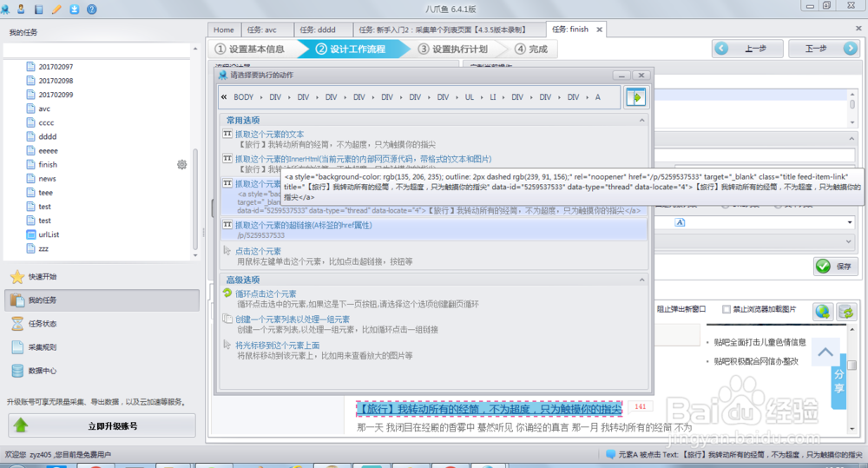Click the green arrow confirm icon in dialog

pyautogui.click(x=635, y=97)
